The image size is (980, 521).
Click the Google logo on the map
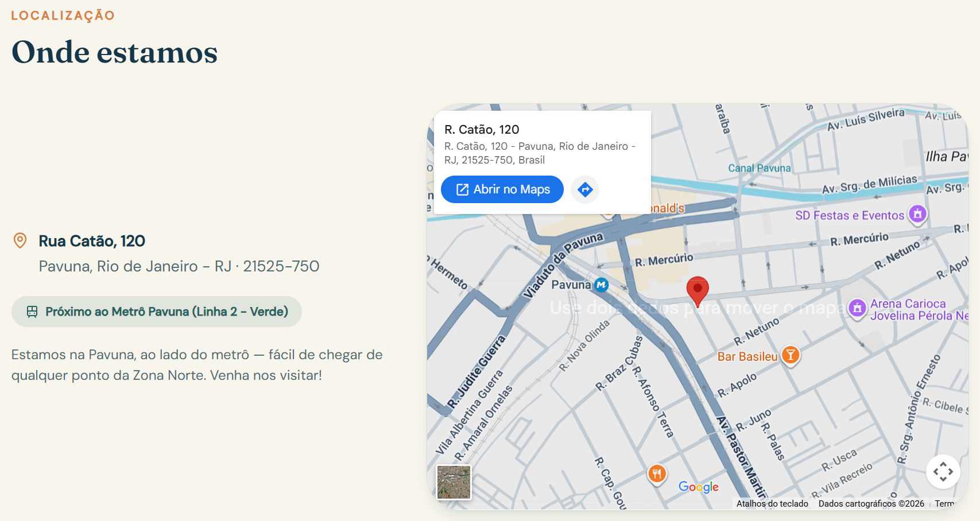coord(698,487)
